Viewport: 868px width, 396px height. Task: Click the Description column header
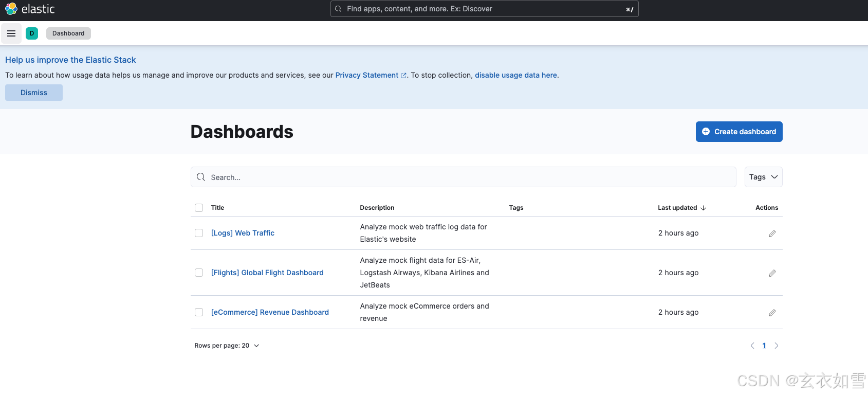click(x=377, y=208)
